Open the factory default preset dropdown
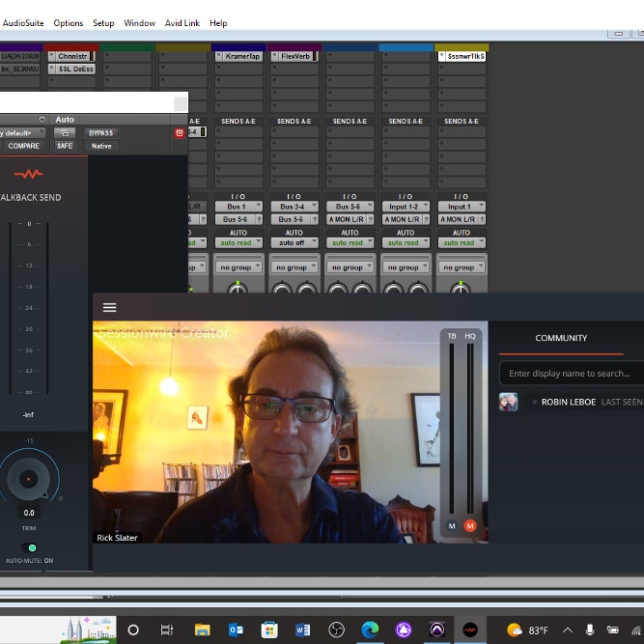Screen dimensions: 644x644 [22, 133]
